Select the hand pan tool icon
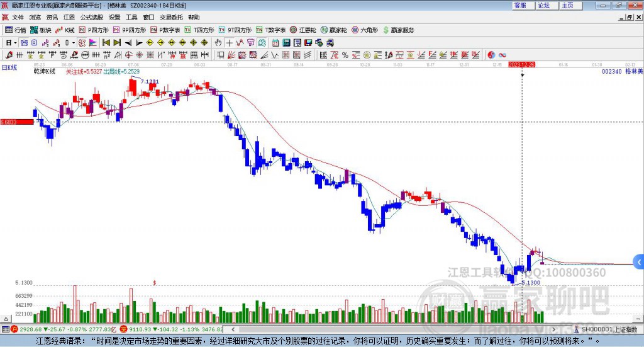This screenshot has height=347, width=644. pos(218,43)
